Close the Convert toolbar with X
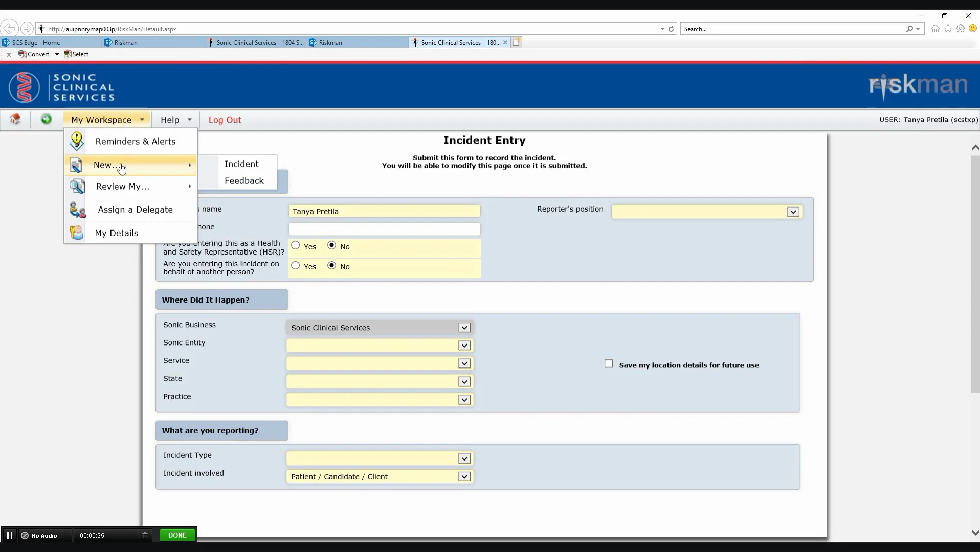 [9, 54]
